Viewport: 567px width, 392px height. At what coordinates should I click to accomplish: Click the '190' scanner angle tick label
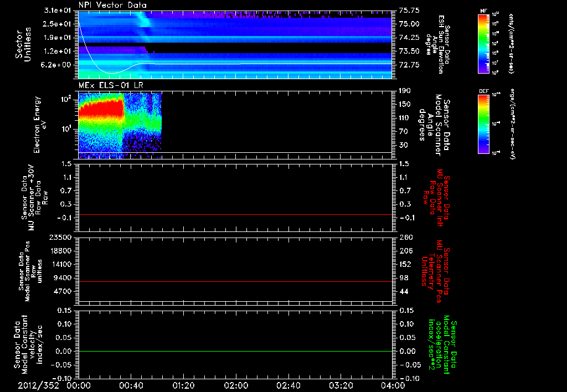point(405,91)
